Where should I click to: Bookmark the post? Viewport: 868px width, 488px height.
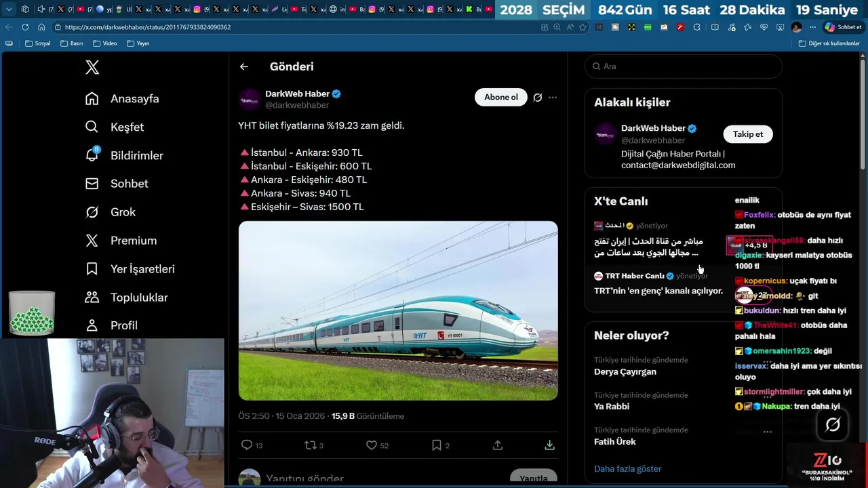tap(437, 445)
